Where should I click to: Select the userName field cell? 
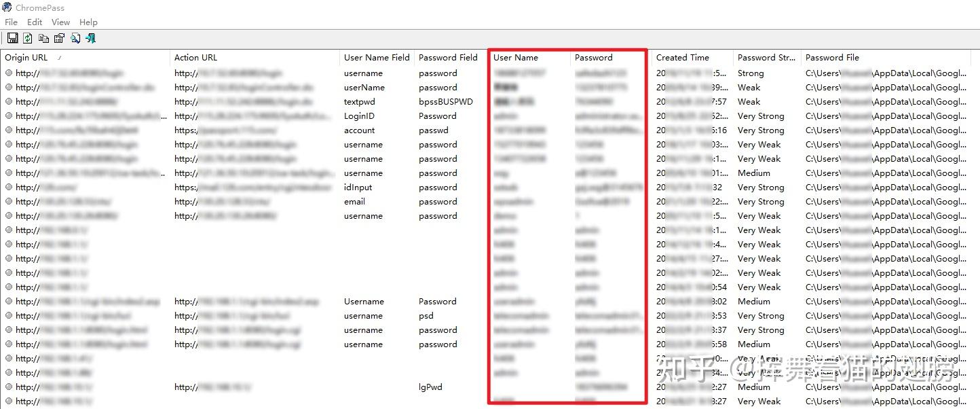pos(364,88)
